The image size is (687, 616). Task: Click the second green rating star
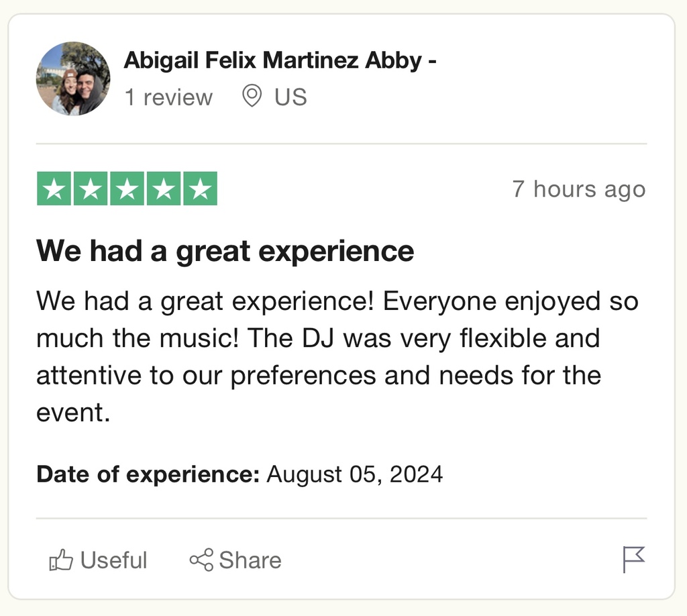click(x=91, y=189)
